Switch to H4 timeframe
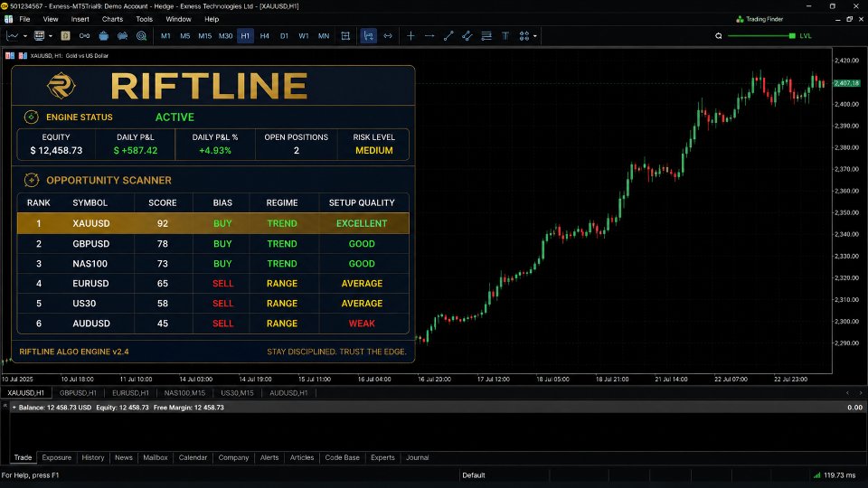 265,36
